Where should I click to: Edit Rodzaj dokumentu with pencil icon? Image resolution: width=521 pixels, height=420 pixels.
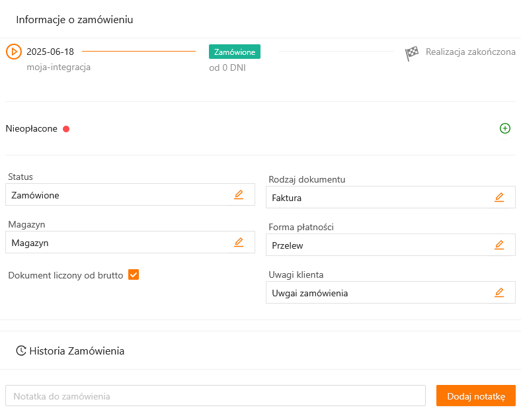coord(499,197)
